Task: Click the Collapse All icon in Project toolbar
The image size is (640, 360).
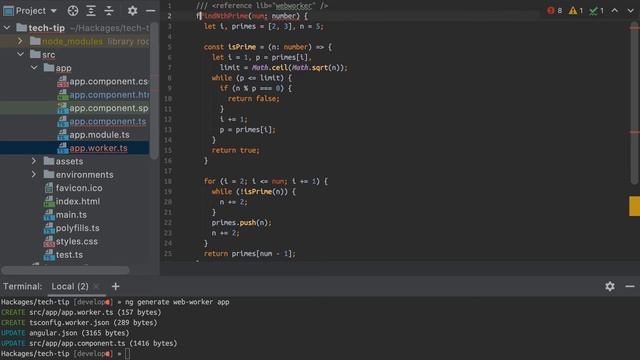Action: tap(109, 11)
